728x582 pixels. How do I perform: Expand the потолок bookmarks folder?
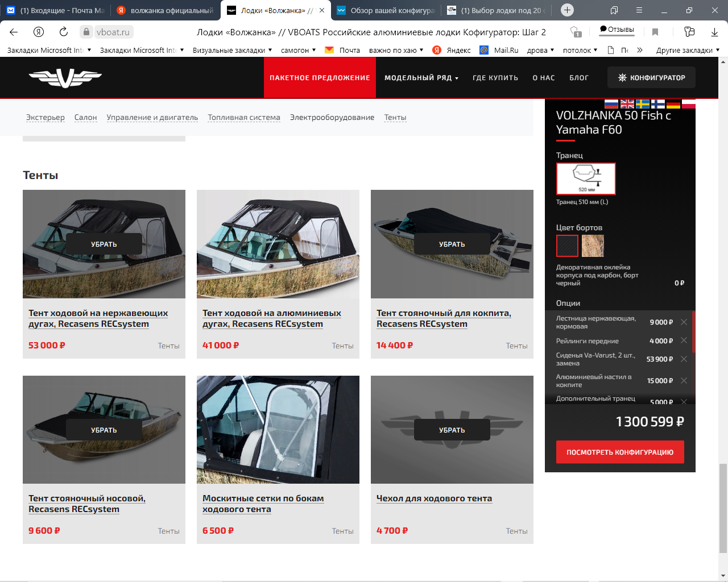click(580, 50)
